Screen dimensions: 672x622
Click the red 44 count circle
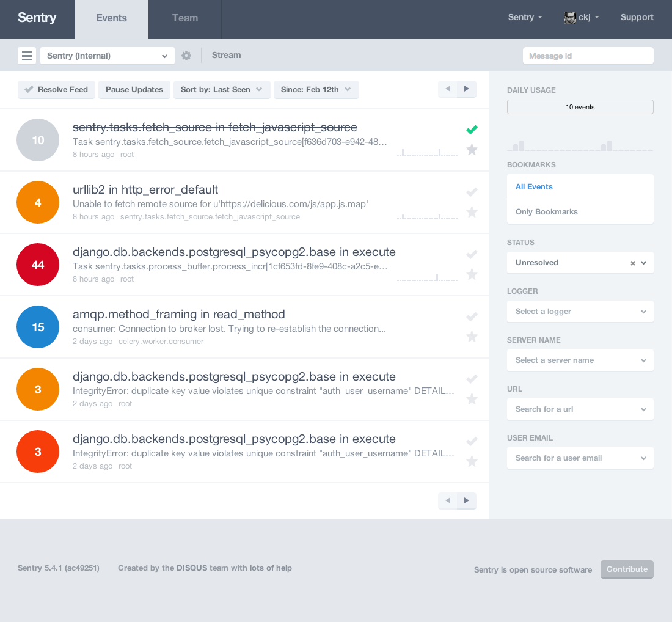38,265
